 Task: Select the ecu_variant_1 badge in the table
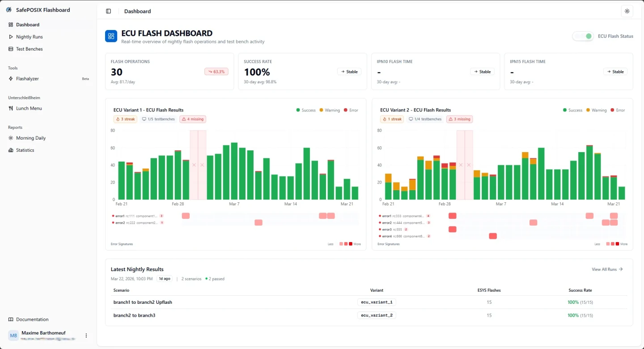click(377, 302)
